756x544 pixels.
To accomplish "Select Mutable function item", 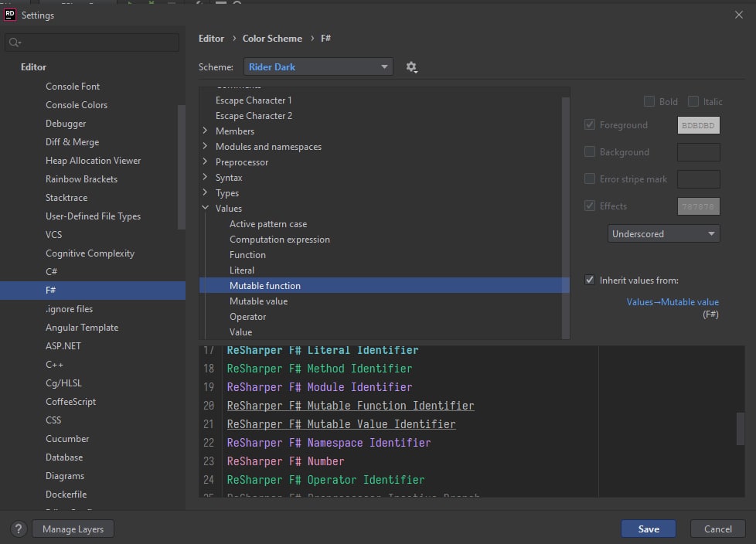I will tap(384, 285).
